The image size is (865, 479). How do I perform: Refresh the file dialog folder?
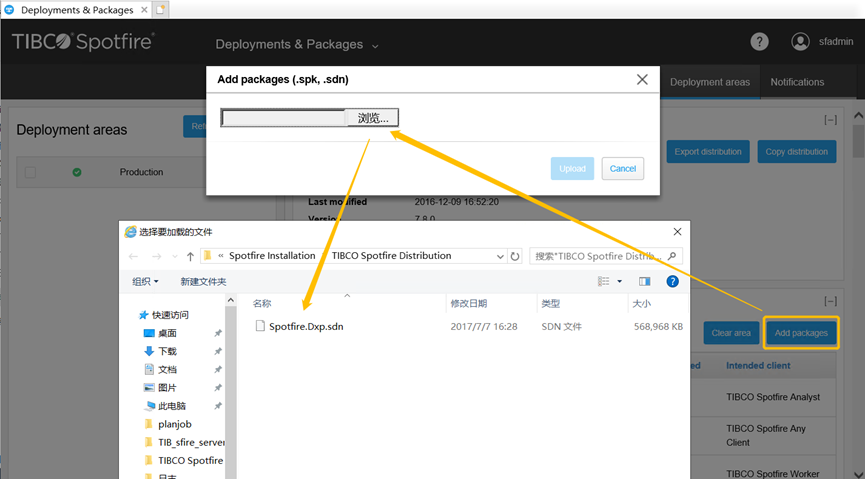(515, 256)
